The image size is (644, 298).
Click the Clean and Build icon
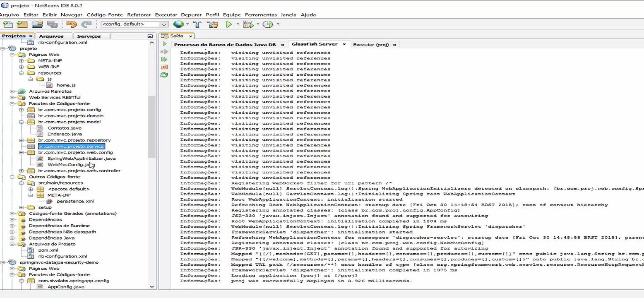[x=212, y=24]
